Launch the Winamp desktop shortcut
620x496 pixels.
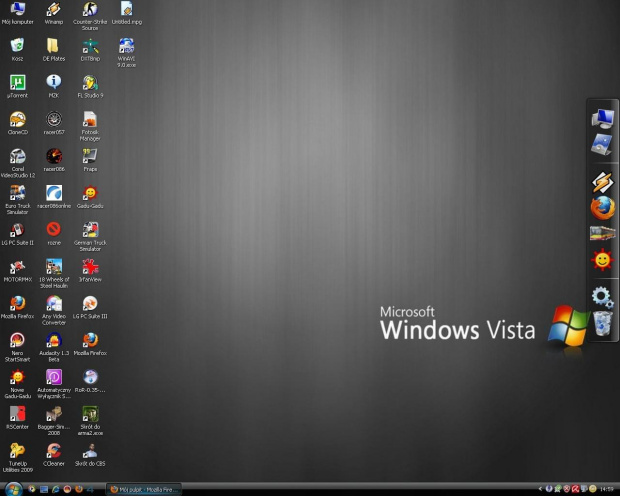coord(54,13)
